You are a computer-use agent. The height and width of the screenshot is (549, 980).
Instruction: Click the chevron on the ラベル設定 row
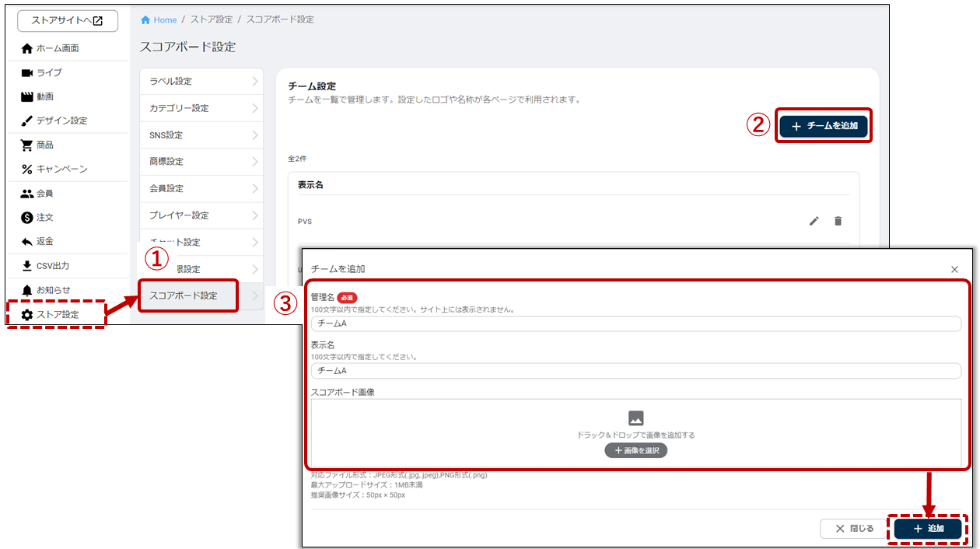(255, 81)
